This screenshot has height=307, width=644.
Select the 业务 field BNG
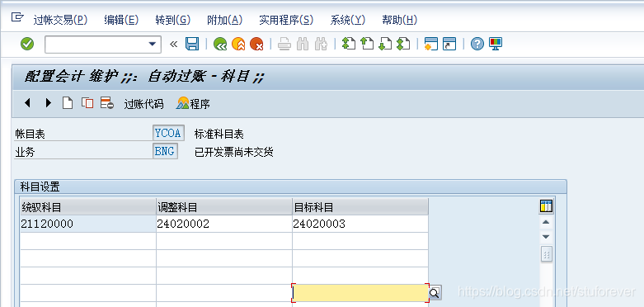[165, 151]
